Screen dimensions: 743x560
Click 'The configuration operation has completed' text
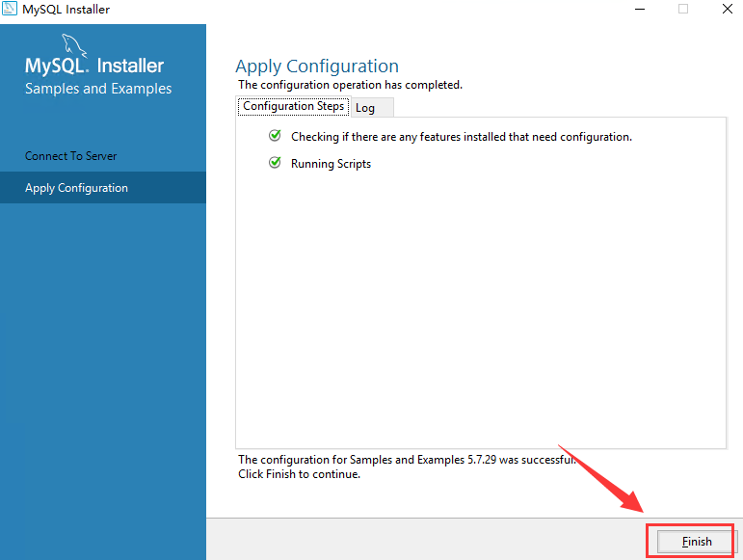point(350,85)
